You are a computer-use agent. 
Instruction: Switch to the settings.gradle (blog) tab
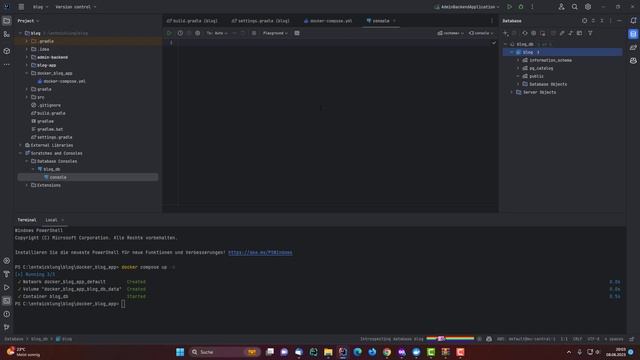click(260, 21)
